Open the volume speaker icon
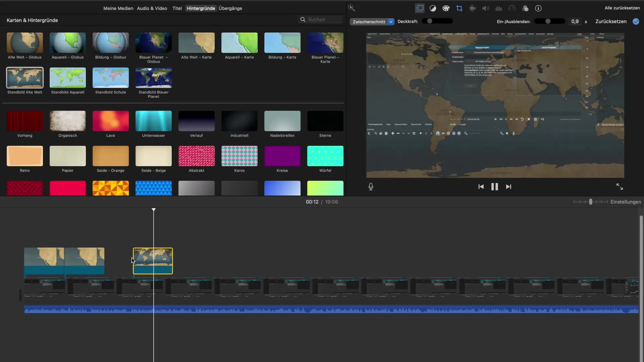644x362 pixels. 485,8
